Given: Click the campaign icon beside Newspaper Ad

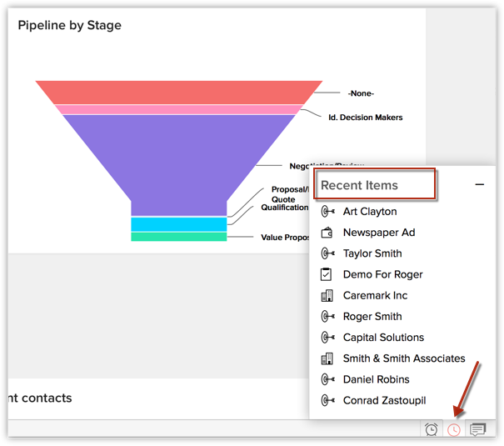Looking at the screenshot, I should coord(327,233).
